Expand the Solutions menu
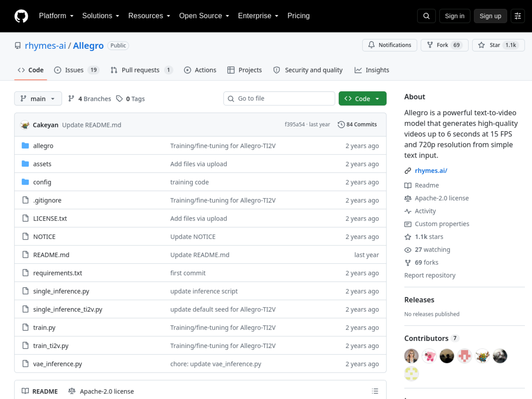Screen dimensions: 532x399 tap(100, 16)
